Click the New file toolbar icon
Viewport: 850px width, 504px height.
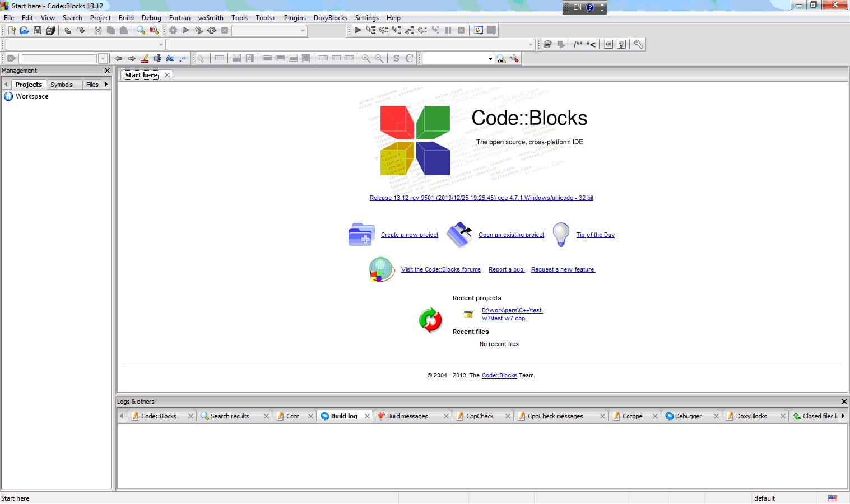(x=11, y=30)
